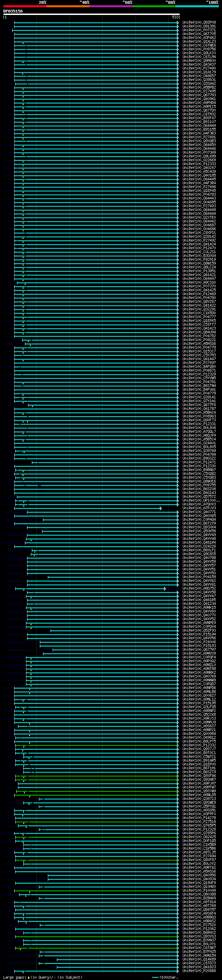Select hit UniRef100_P04159
Screen dimensions: 222x980
[199, 577]
